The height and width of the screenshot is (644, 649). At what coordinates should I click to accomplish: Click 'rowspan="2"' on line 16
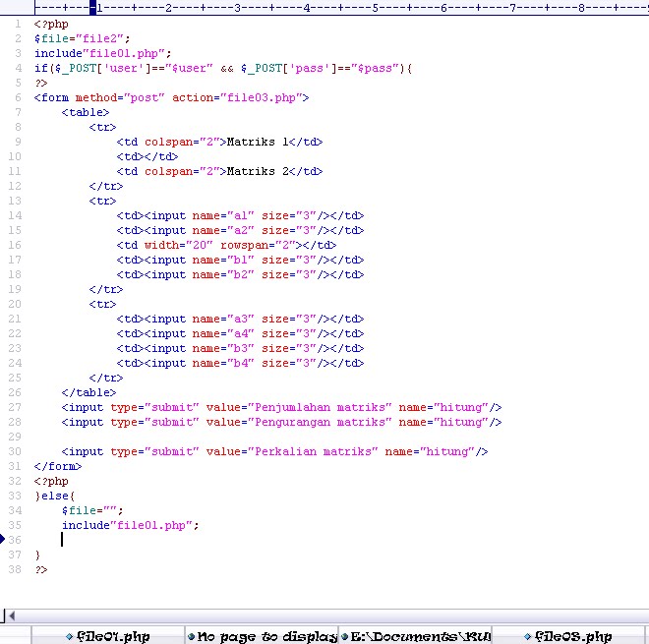pos(258,245)
